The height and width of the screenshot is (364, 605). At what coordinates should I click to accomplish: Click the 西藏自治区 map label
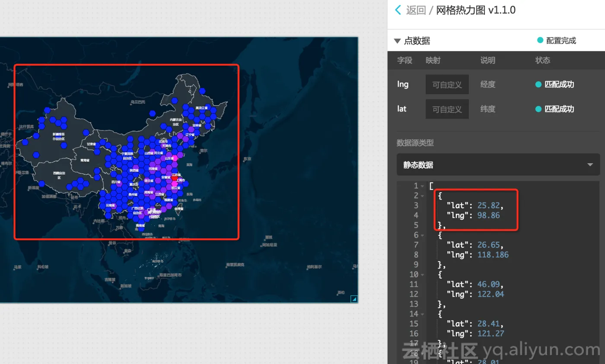pos(59,175)
